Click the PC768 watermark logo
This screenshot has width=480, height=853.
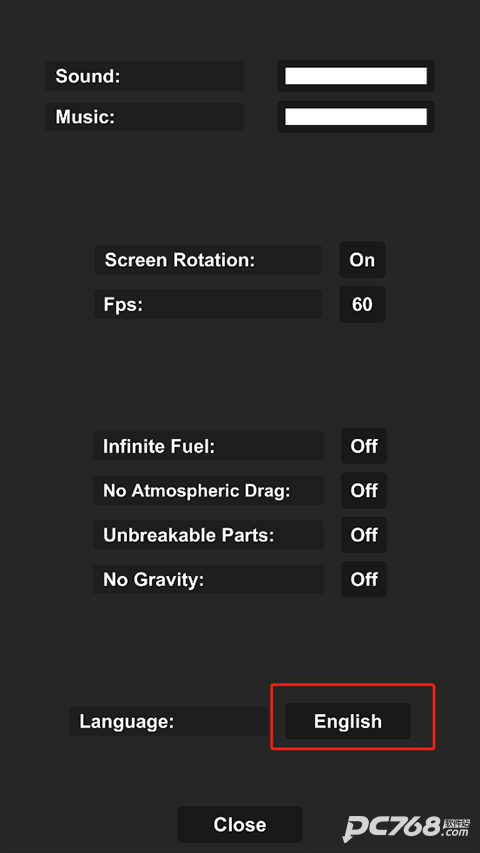point(406,827)
